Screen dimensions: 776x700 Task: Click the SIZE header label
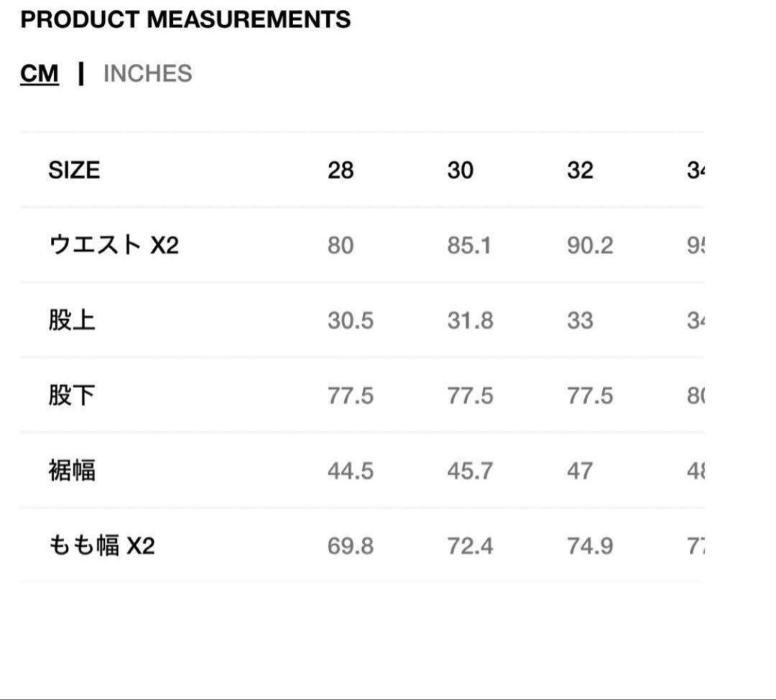click(74, 170)
